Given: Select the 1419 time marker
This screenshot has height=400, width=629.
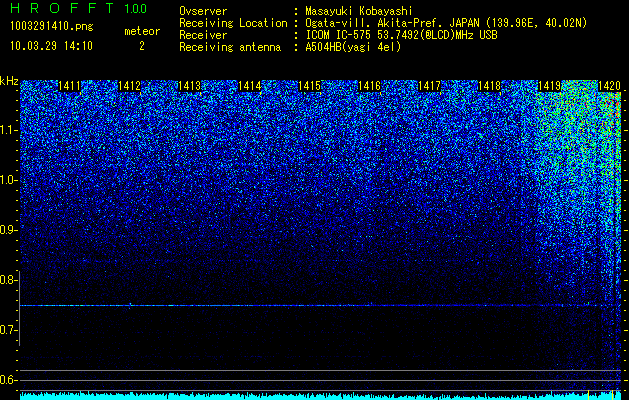Looking at the screenshot, I should pyautogui.click(x=550, y=86).
